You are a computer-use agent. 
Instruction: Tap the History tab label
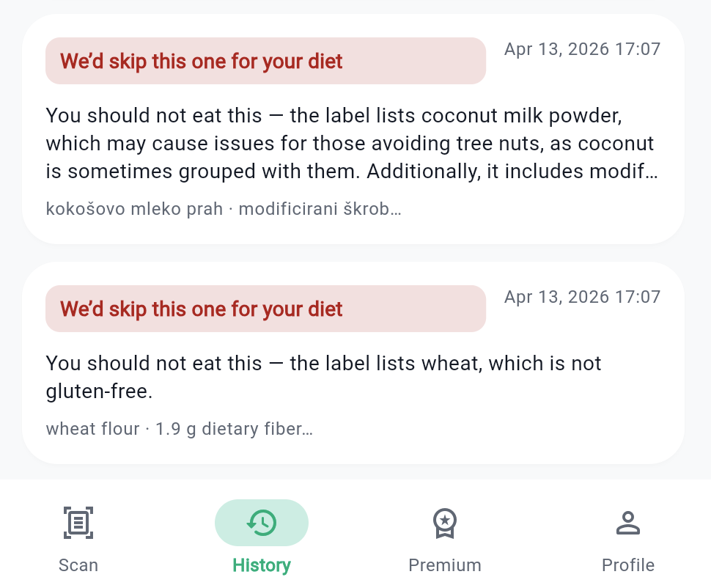(262, 565)
